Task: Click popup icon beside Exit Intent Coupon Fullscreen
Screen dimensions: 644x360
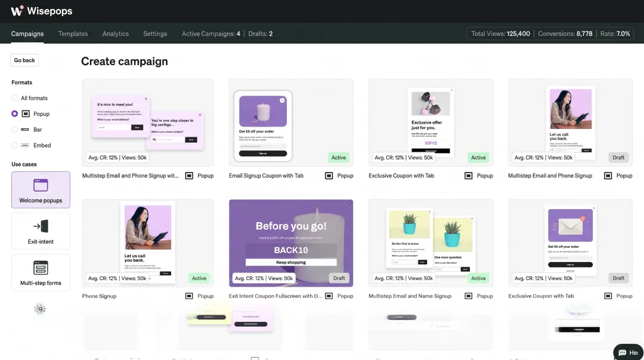Action: pos(329,296)
